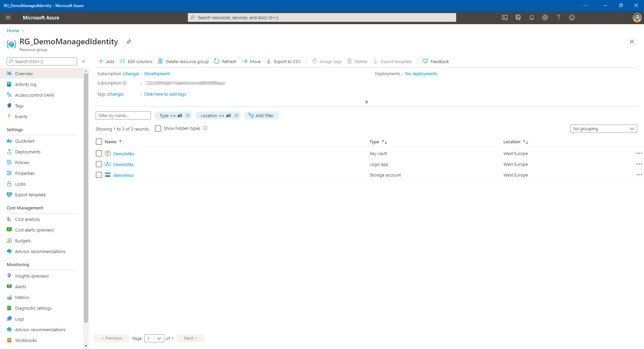
Task: Click Delete resource group
Action: click(x=183, y=61)
